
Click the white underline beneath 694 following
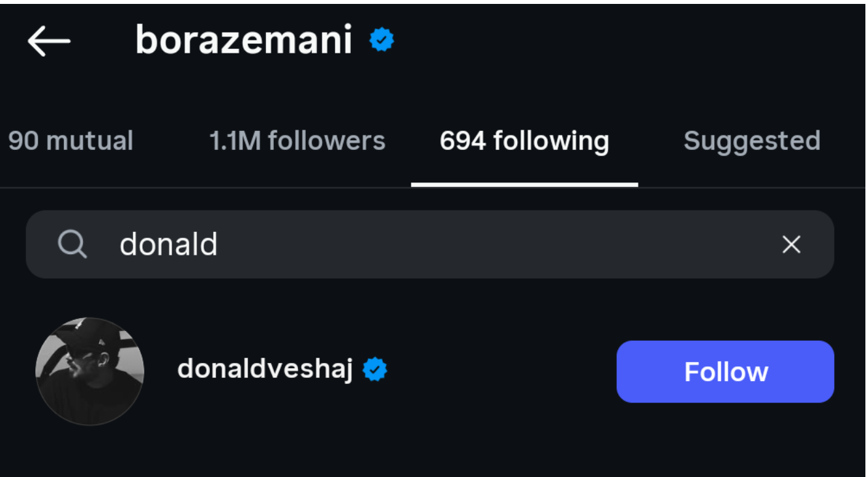point(524,184)
